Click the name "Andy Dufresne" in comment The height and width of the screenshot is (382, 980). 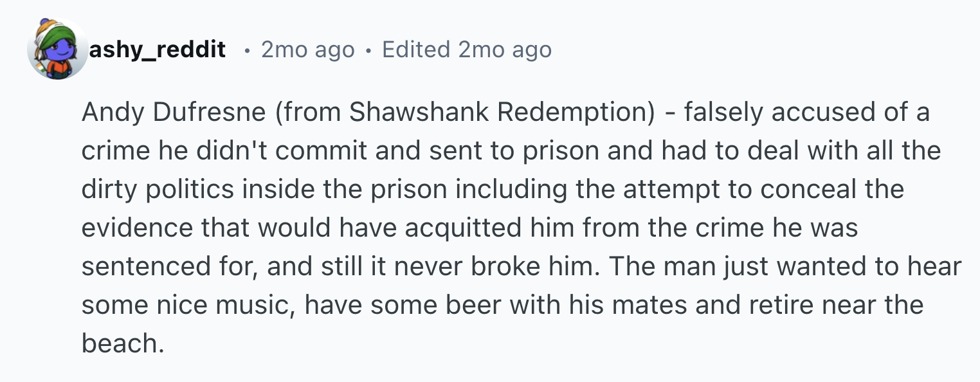174,113
